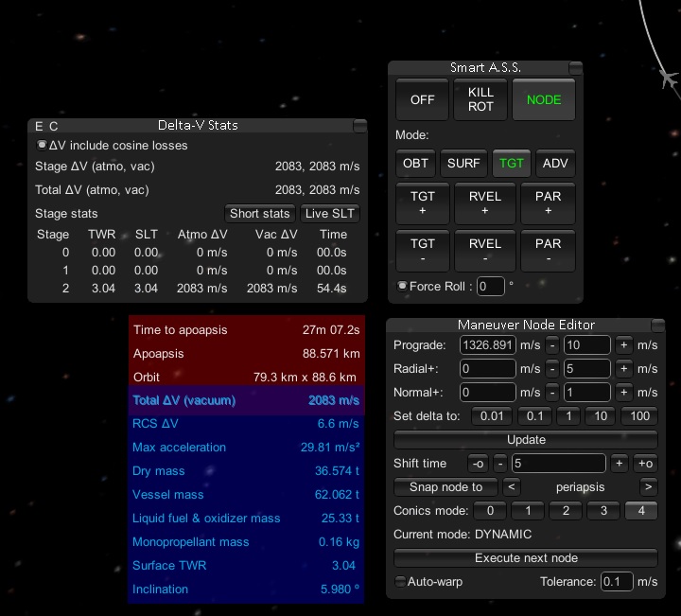681x616 pixels.
Task: Set delta to 10
Action: point(601,416)
